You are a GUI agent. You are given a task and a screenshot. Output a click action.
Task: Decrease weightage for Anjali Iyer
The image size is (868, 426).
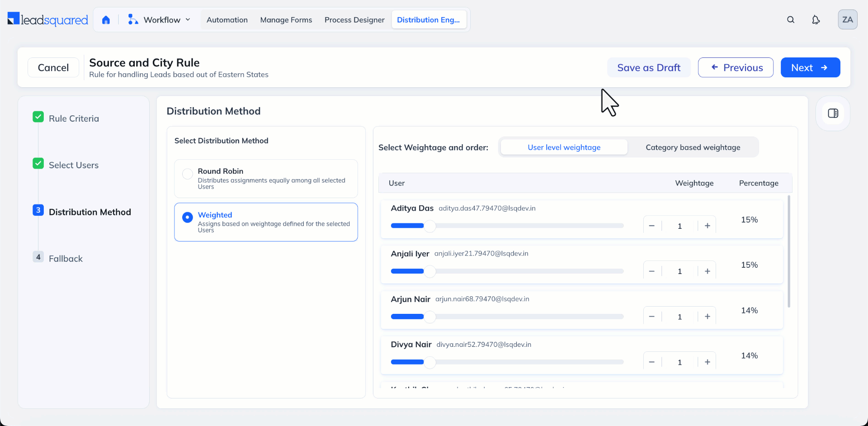652,271
